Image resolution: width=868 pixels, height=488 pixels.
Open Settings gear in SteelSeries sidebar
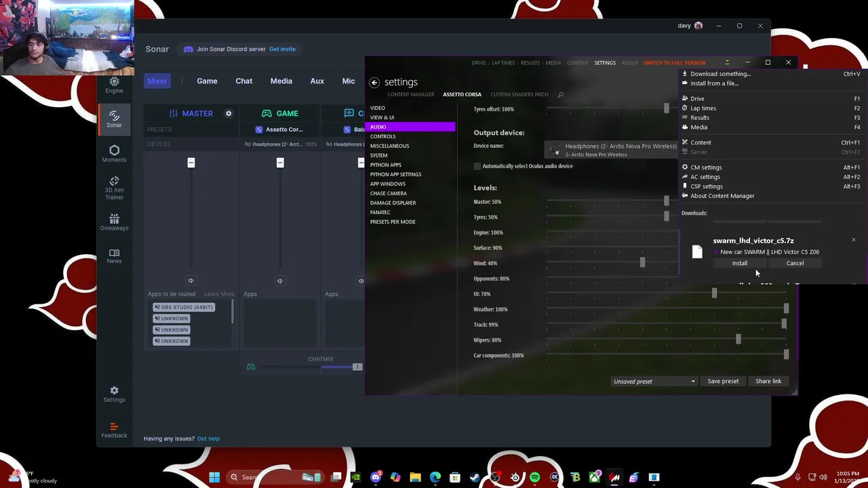pos(114,394)
